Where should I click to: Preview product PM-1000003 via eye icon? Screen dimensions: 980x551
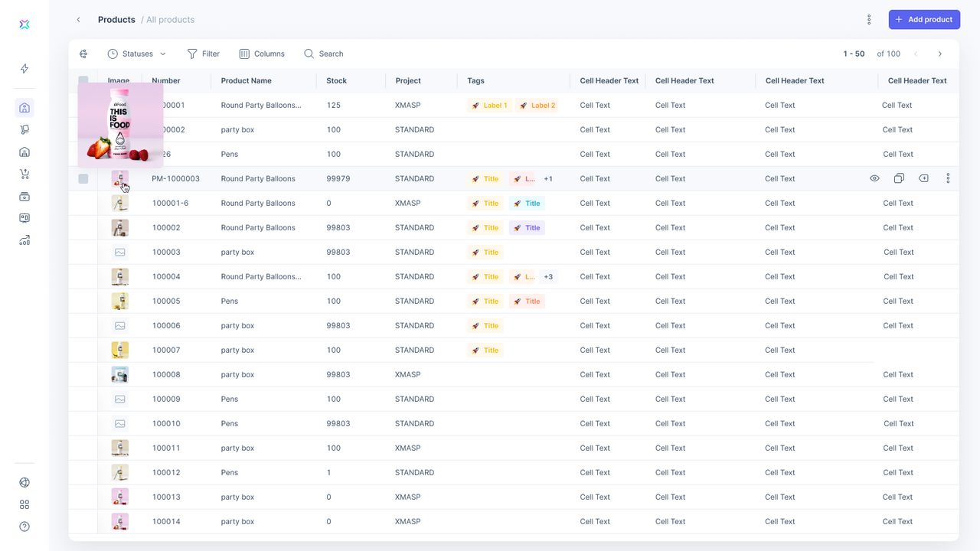(x=874, y=178)
